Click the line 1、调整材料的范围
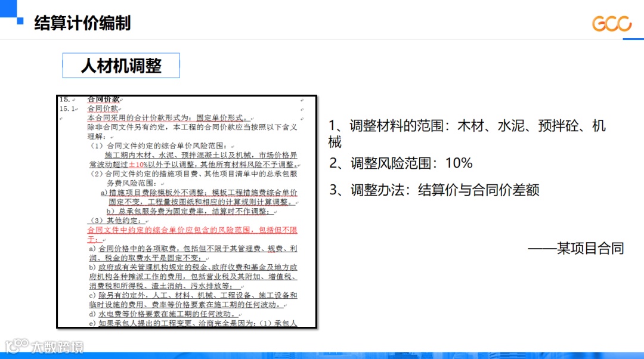Screen dimensions: 644x359 [x=467, y=134]
